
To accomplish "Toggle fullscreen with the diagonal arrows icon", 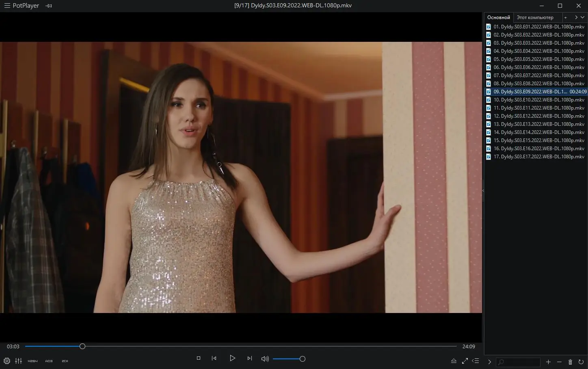I will pyautogui.click(x=465, y=361).
